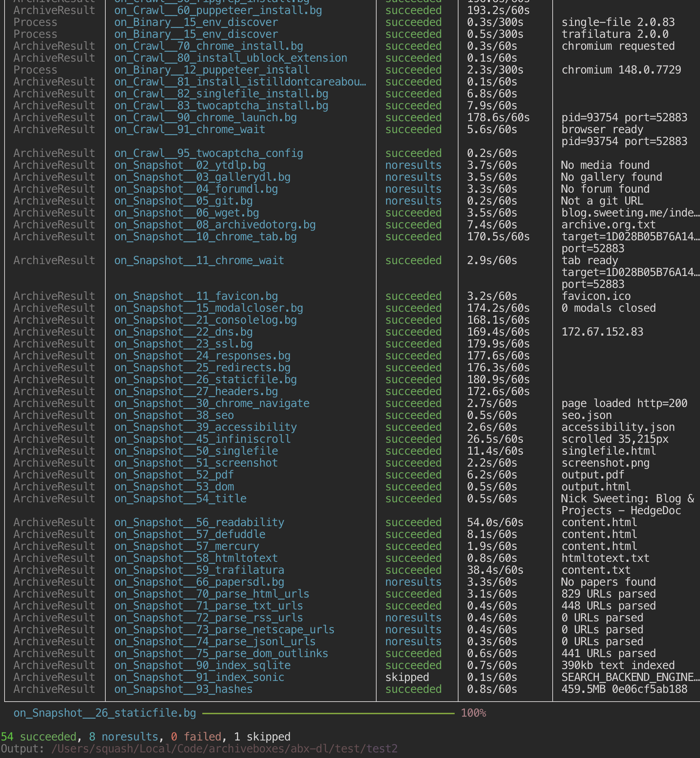The height and width of the screenshot is (758, 700).
Task: Select the on_Snapshot__51_screenshot row
Action: coord(196,462)
